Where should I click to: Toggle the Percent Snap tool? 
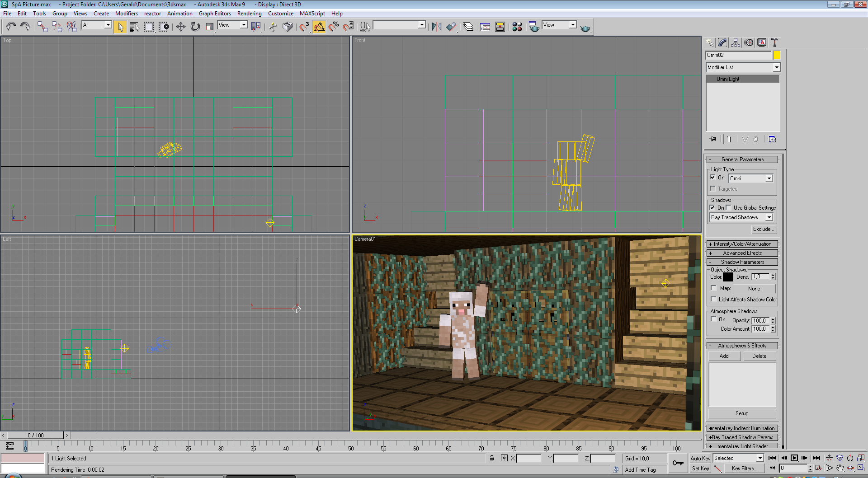tap(334, 27)
